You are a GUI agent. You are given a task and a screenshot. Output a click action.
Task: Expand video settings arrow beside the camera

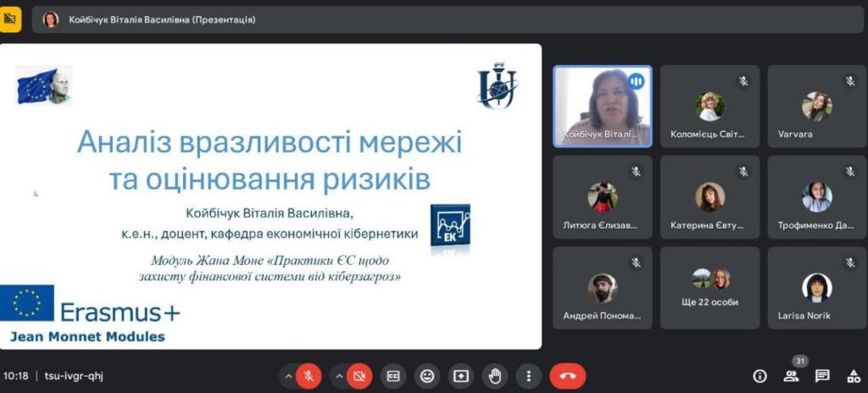(338, 375)
